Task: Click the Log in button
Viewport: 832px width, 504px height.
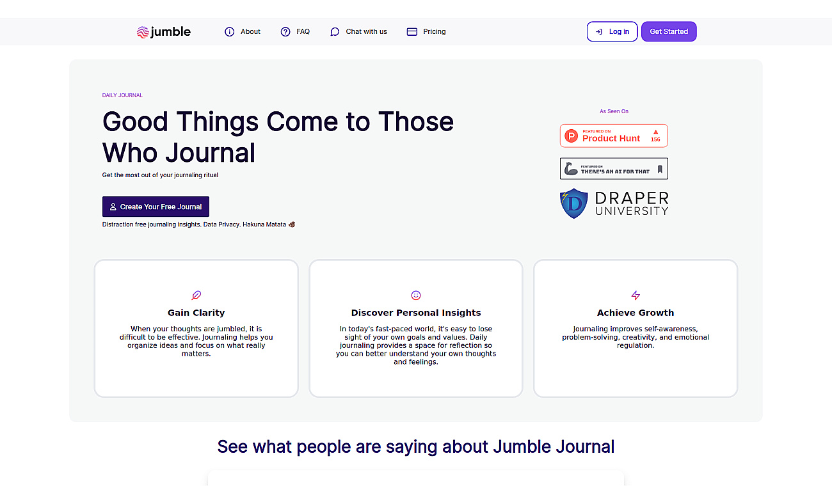Action: [x=612, y=31]
